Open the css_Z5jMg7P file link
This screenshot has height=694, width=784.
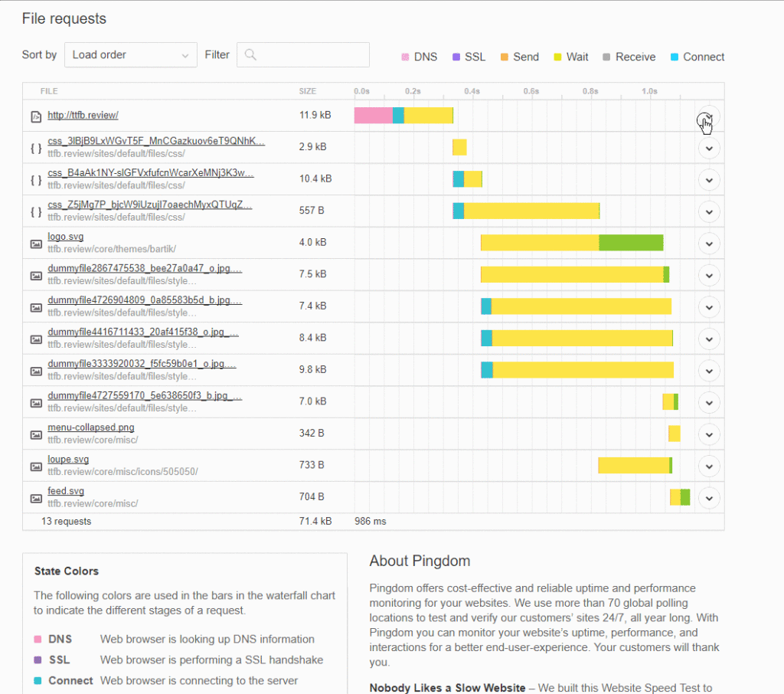coord(149,205)
